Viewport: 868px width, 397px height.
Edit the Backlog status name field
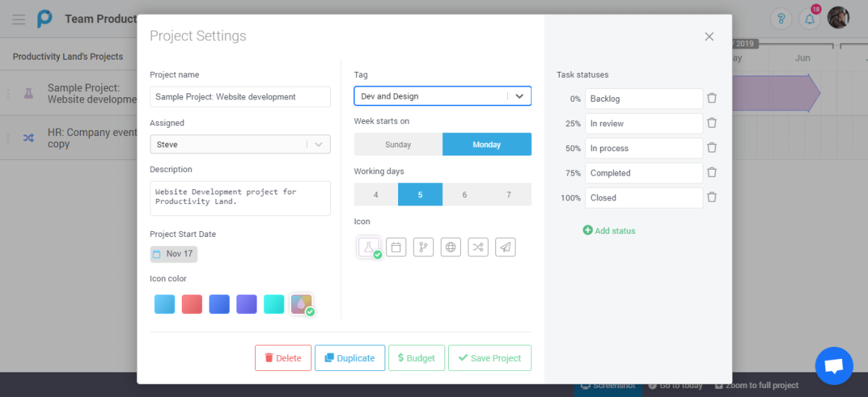(x=644, y=99)
